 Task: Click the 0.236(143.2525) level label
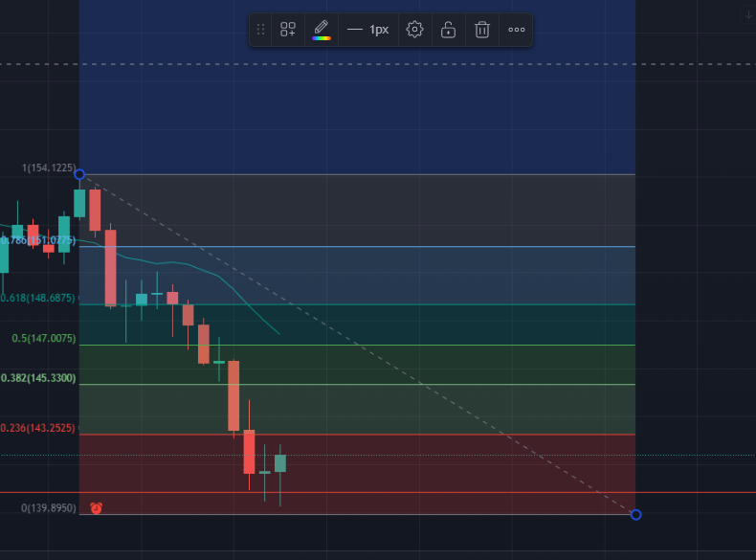point(37,428)
